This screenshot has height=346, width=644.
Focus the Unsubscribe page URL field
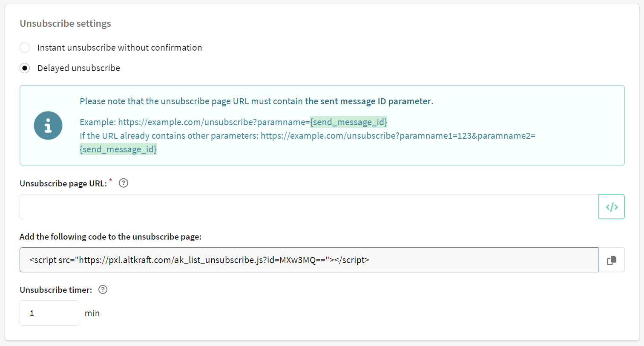click(309, 207)
